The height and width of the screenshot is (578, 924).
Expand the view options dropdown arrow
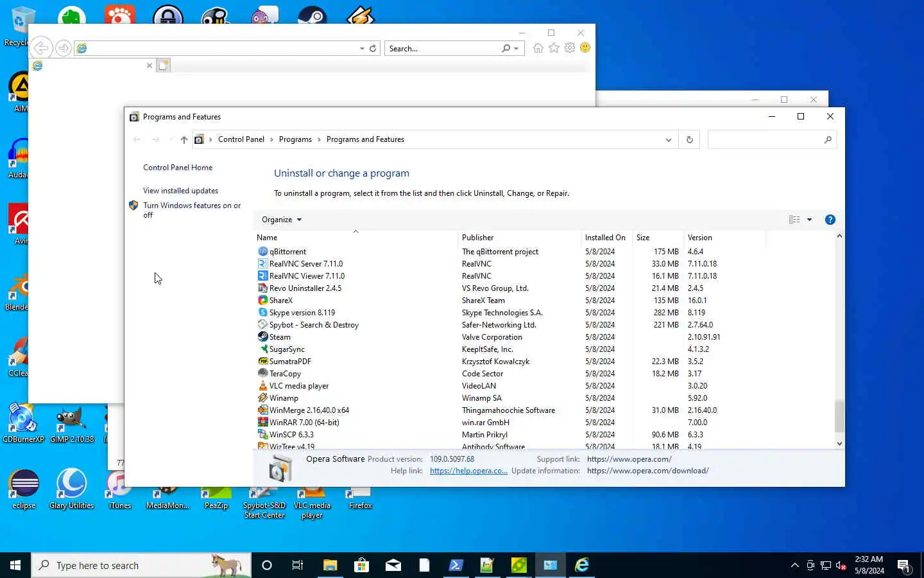coord(809,220)
